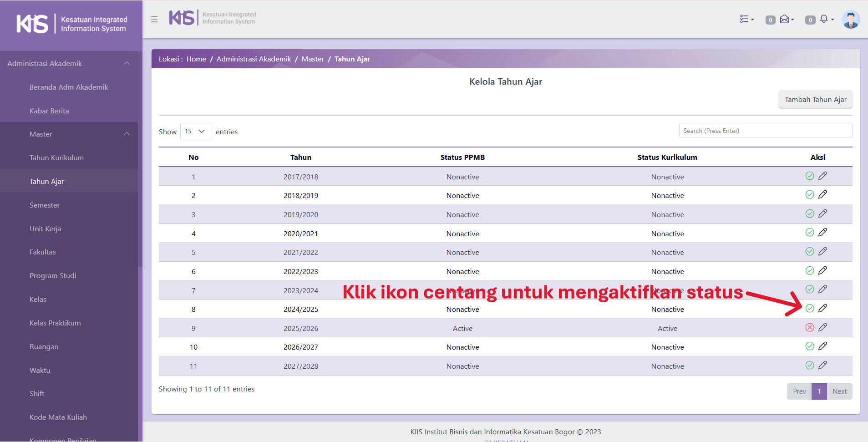Click pencil edit icon for 2027/2028
Image resolution: width=868 pixels, height=442 pixels.
pyautogui.click(x=822, y=365)
